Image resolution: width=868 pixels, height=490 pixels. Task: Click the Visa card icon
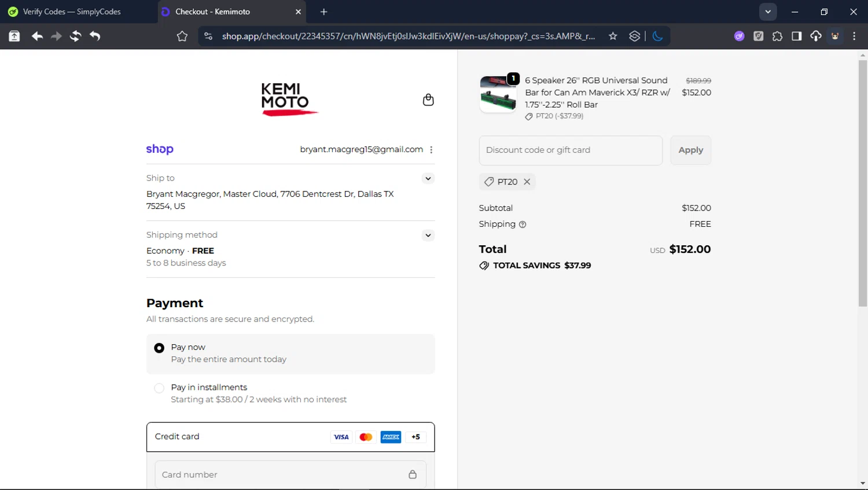341,437
